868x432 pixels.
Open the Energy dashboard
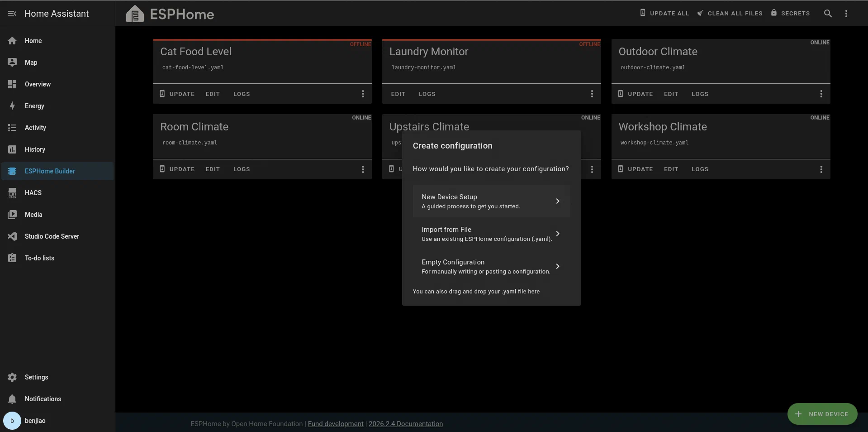[57, 106]
